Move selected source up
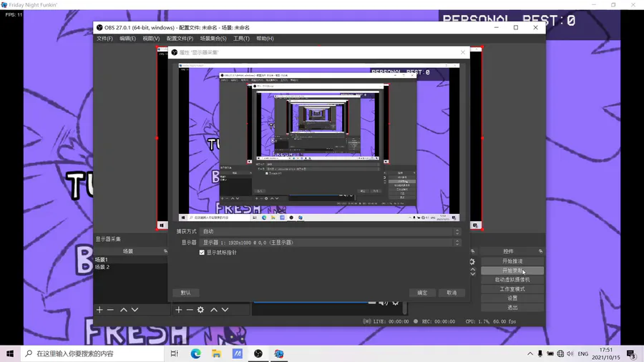 [x=214, y=310]
